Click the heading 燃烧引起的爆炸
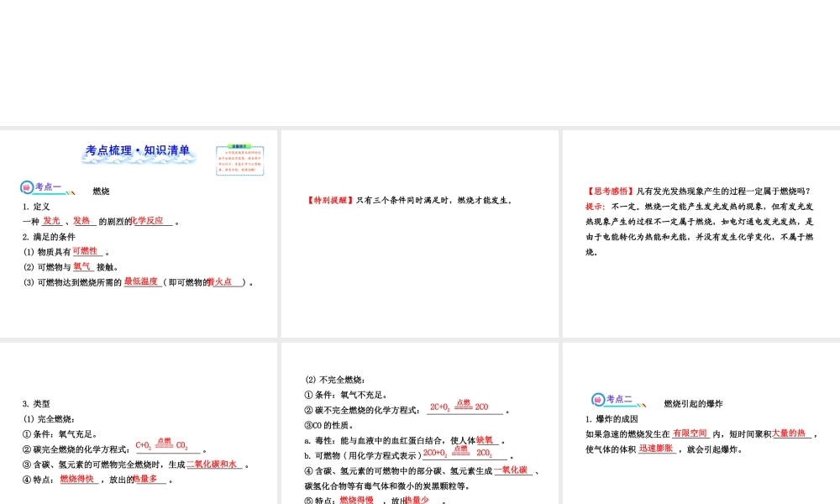This screenshot has height=504, width=840. 693,404
